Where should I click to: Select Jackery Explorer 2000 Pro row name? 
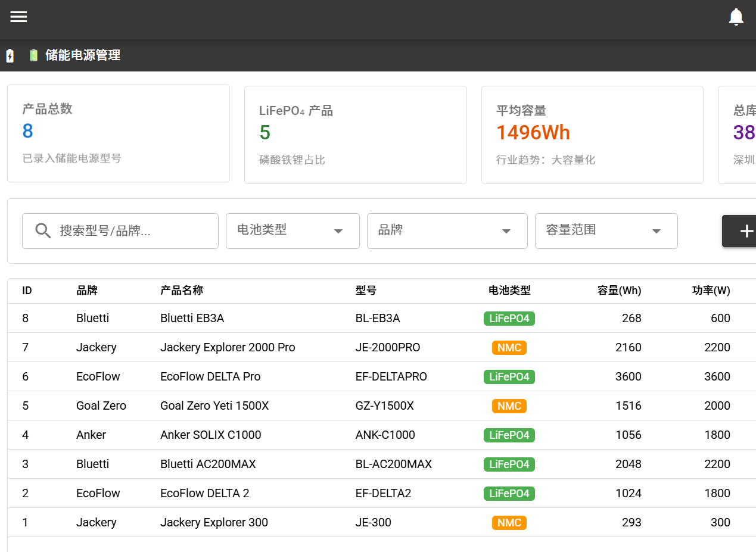pos(228,347)
